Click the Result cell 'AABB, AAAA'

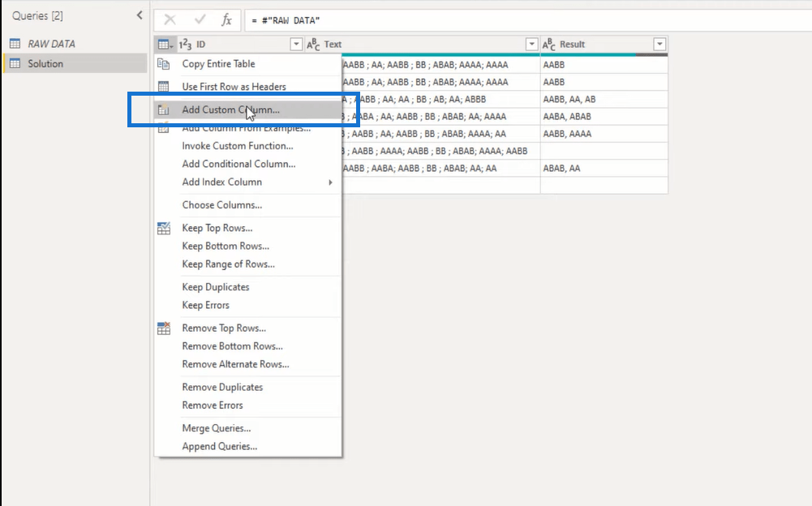604,134
